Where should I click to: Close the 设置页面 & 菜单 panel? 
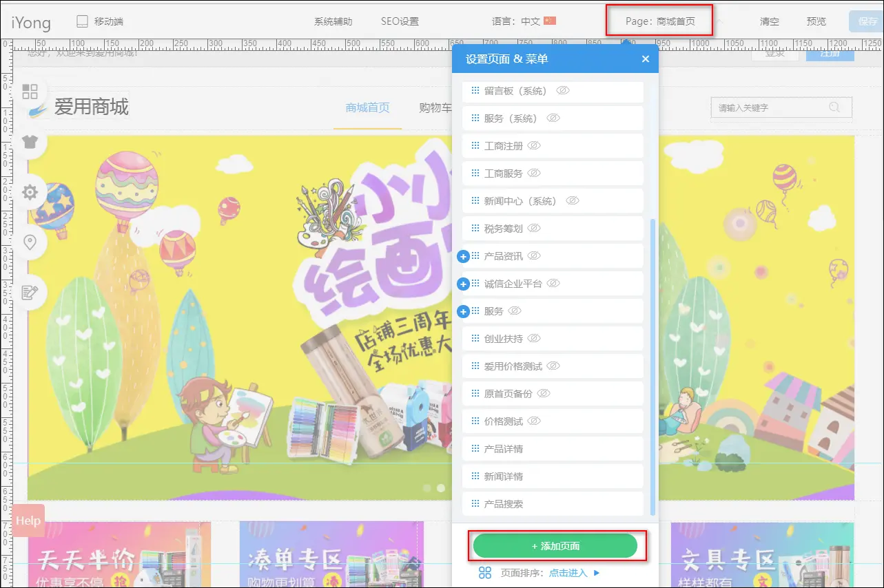point(646,59)
